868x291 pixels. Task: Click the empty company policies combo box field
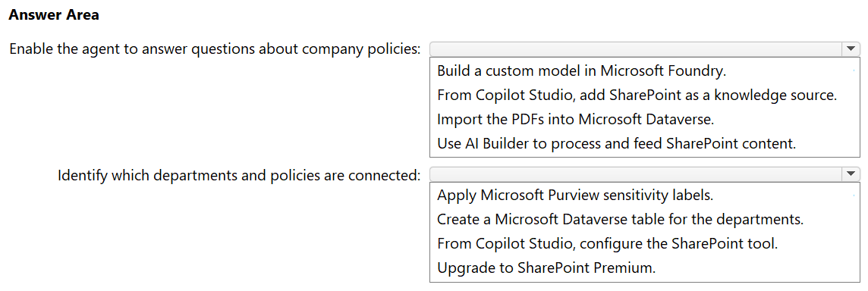(636, 49)
